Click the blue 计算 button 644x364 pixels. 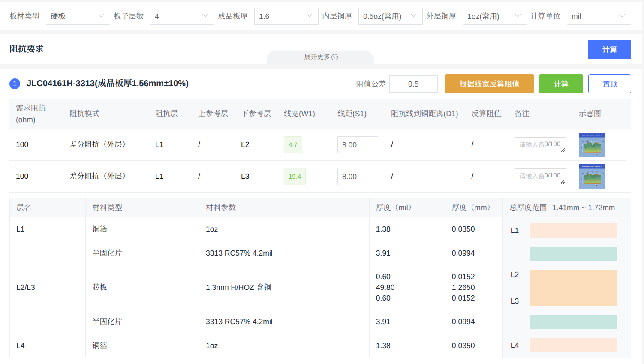pyautogui.click(x=609, y=49)
